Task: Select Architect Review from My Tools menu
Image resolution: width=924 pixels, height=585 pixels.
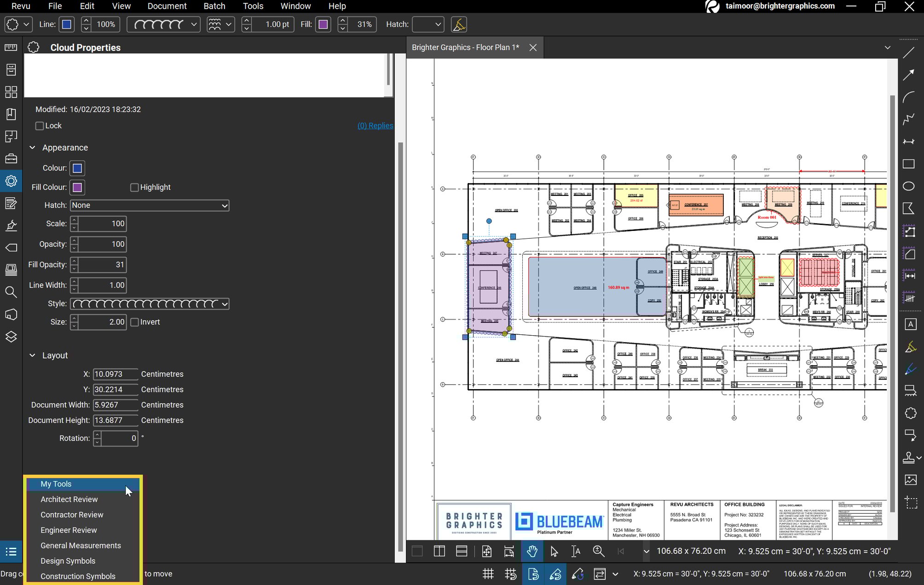Action: (x=69, y=499)
